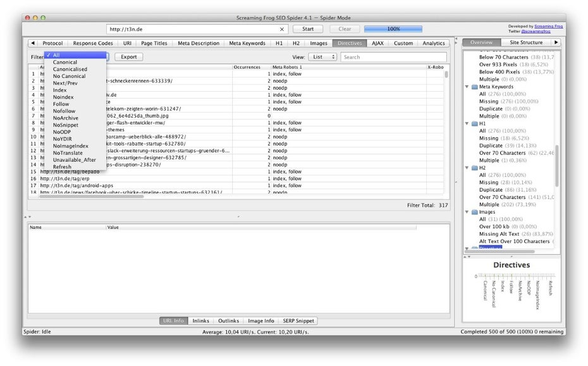
Task: Switch to the Response Codes tab
Action: click(92, 43)
